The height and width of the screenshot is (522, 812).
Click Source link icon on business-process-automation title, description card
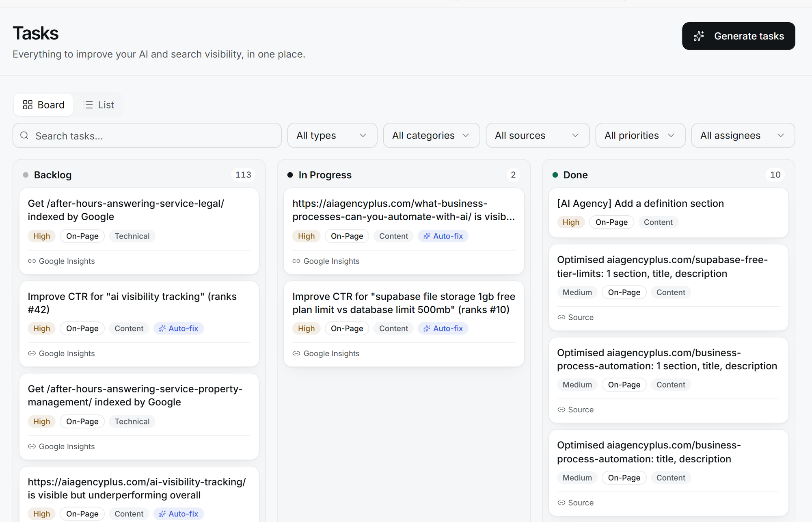(x=561, y=503)
